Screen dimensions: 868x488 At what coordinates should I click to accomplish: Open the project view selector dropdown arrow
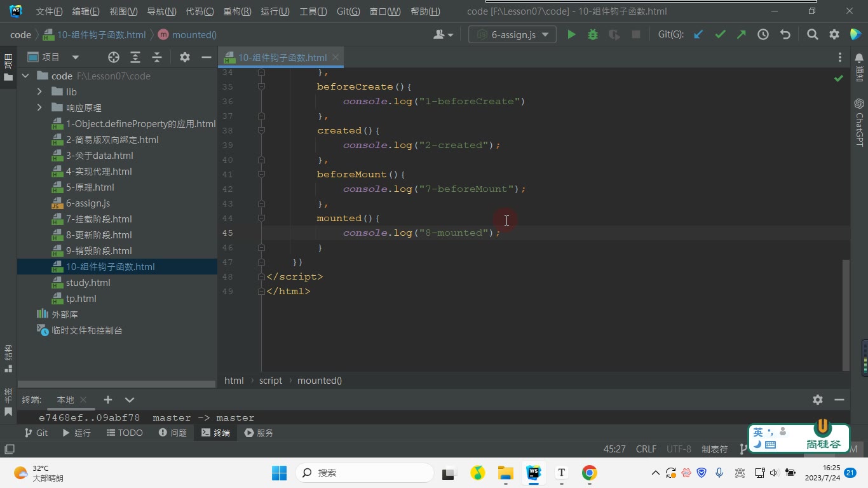76,57
